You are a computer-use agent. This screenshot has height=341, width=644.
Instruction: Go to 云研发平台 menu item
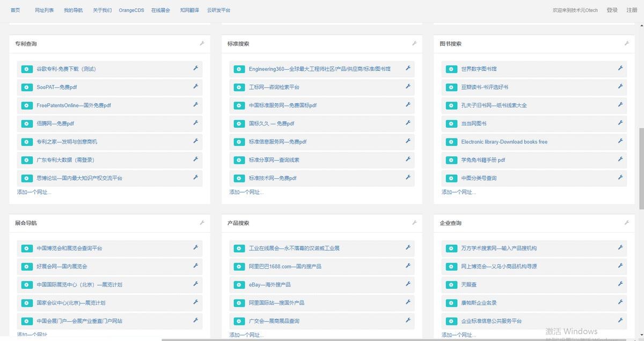click(218, 10)
